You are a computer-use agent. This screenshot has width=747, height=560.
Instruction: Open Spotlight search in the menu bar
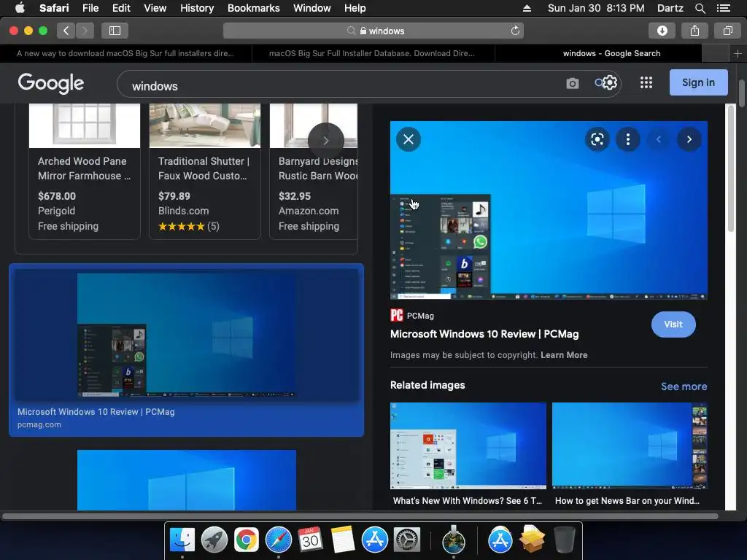tap(700, 8)
